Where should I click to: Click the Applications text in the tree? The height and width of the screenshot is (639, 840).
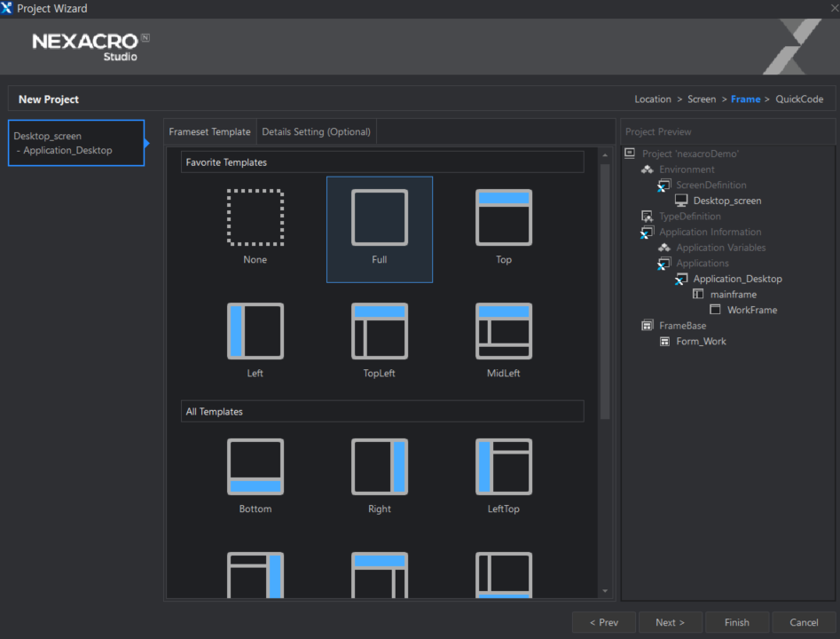click(x=703, y=264)
